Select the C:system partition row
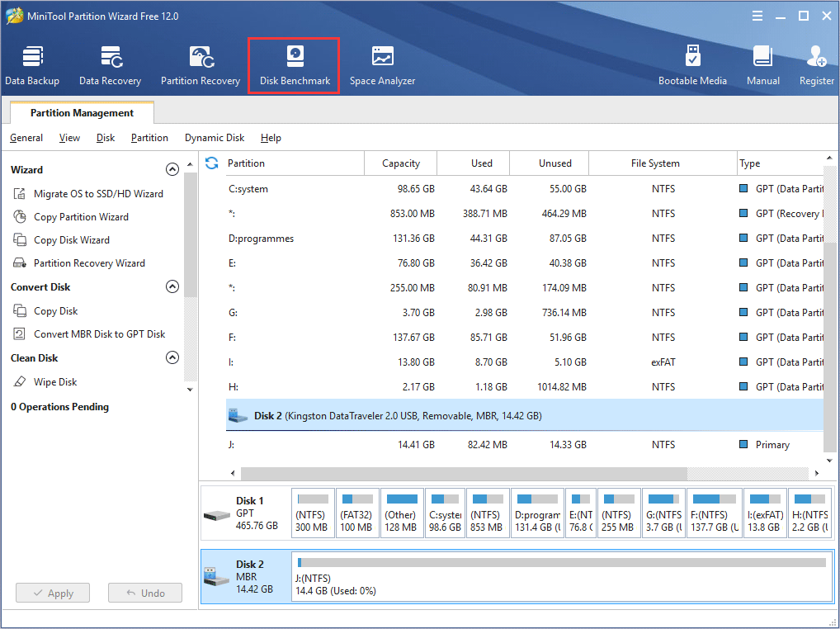 click(525, 188)
